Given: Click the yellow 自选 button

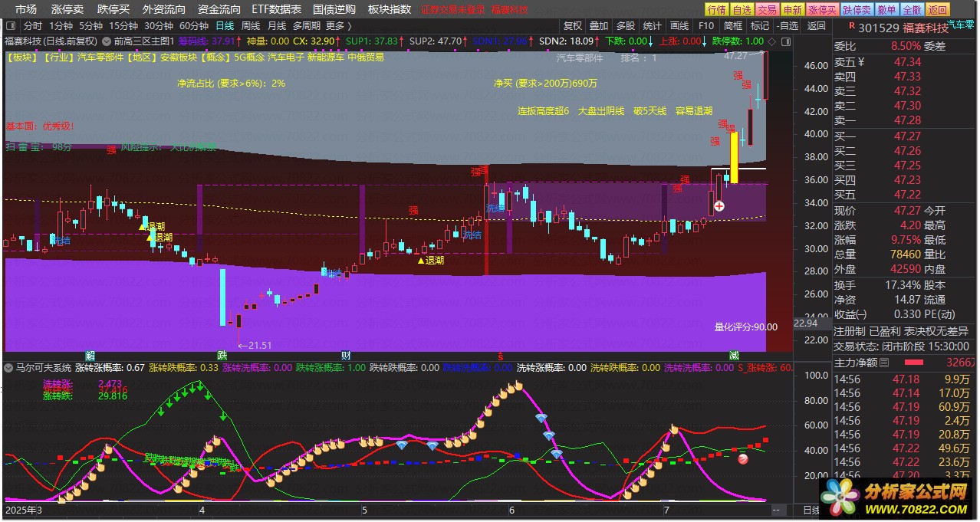Looking at the screenshot, I should (x=742, y=10).
